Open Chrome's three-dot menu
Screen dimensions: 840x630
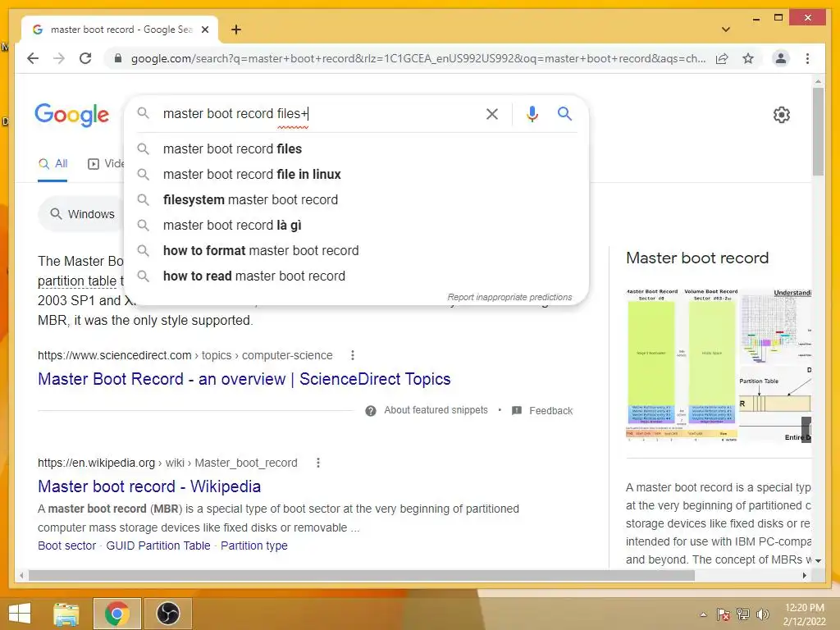point(807,58)
